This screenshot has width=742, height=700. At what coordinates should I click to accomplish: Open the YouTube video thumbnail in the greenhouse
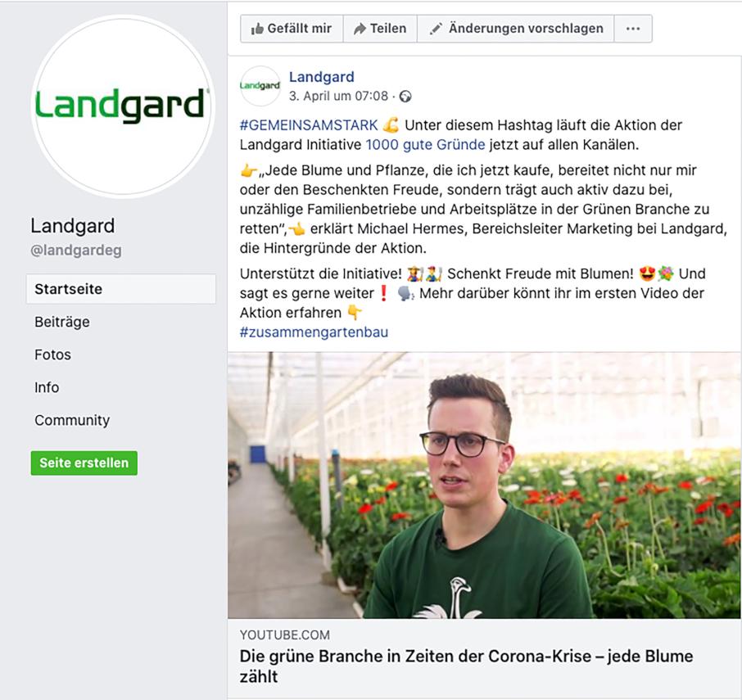click(484, 485)
